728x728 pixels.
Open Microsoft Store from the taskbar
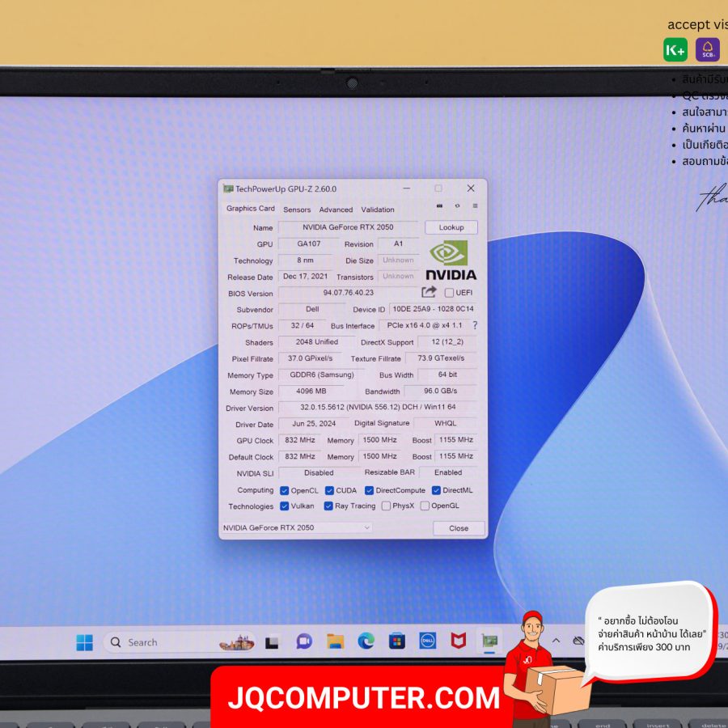[x=396, y=641]
